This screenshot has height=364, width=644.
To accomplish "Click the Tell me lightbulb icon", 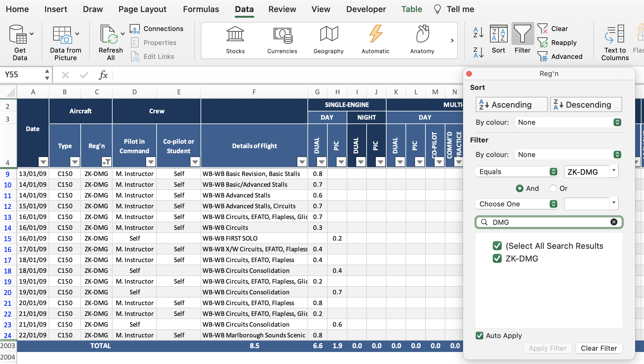I will tap(437, 9).
